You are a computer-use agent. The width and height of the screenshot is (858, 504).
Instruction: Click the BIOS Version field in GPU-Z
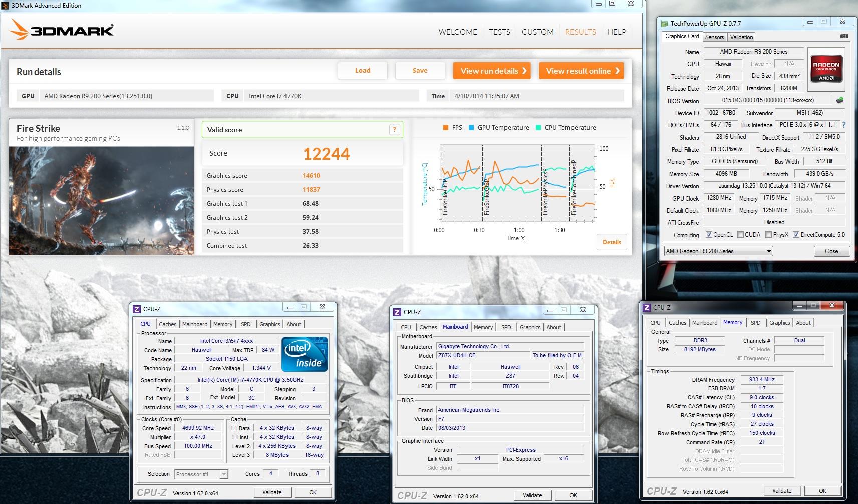coord(768,100)
